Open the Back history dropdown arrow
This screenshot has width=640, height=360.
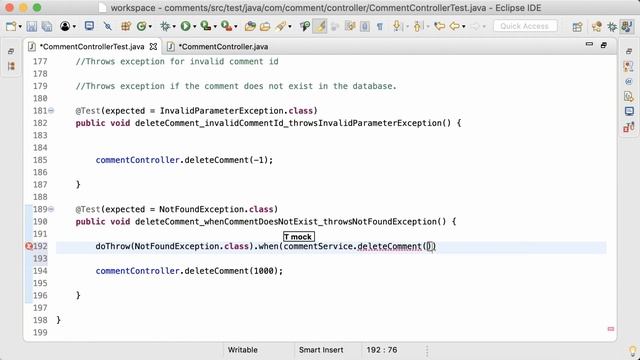point(464,27)
